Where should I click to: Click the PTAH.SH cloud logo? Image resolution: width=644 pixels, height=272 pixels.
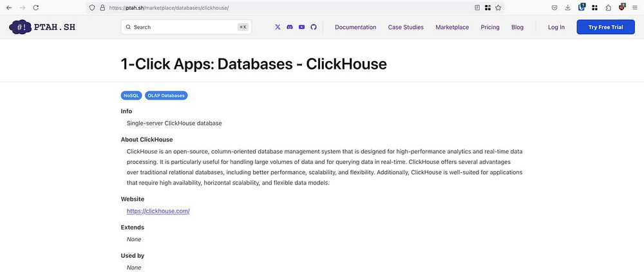coord(20,27)
